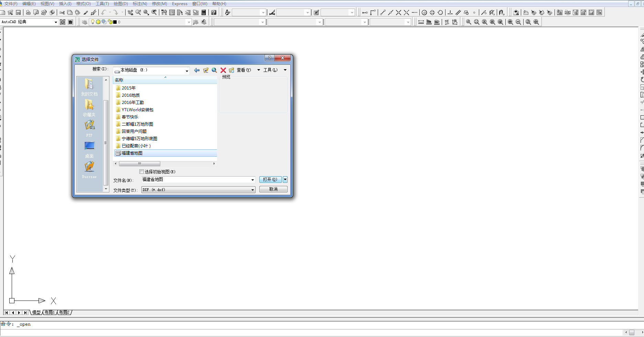Viewport: 644px width, 337px height.
Task: Click the Zoom Extents icon
Action: click(536, 22)
